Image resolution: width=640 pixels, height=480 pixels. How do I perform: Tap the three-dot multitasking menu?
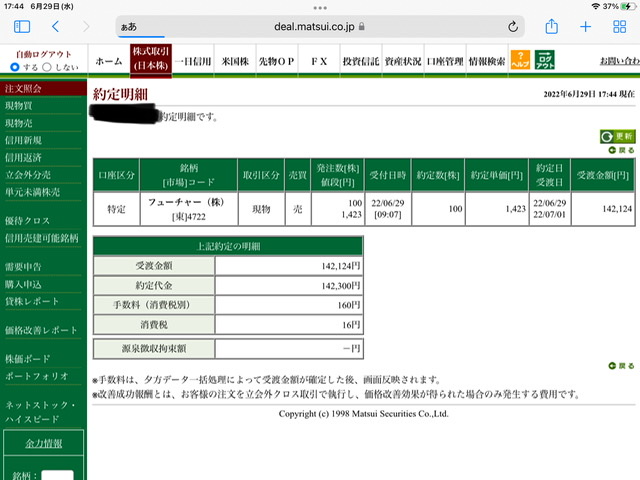pos(320,8)
